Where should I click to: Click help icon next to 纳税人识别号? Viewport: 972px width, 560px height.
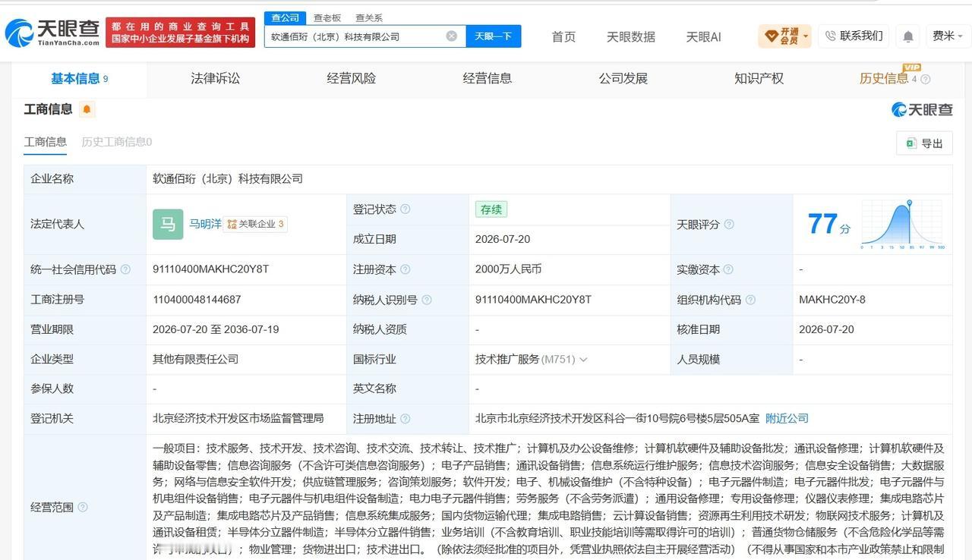click(427, 300)
